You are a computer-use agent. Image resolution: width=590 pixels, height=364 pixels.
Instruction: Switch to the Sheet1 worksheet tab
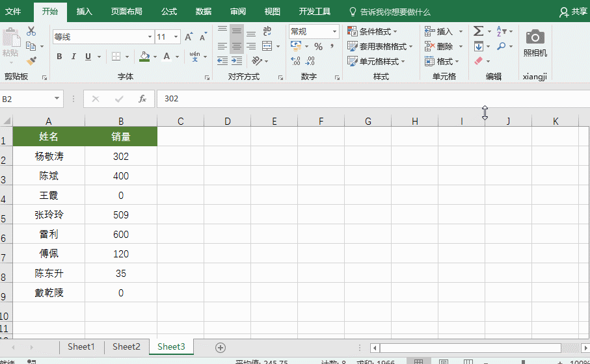(81, 347)
